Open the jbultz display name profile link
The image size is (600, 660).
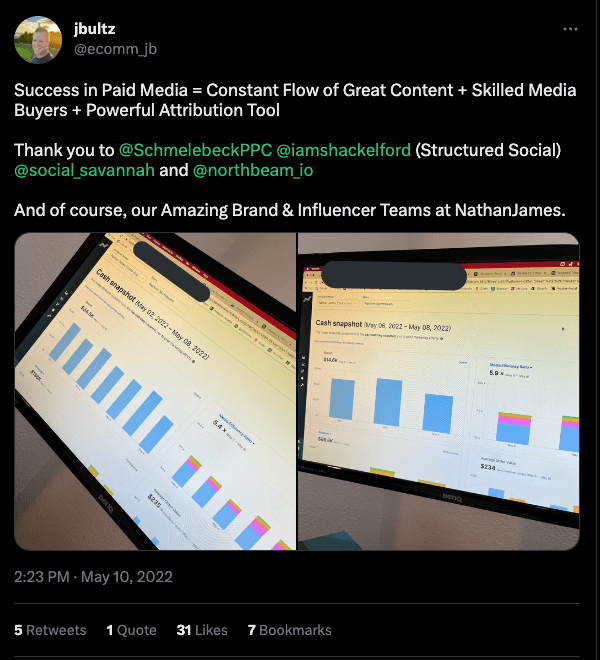[95, 29]
